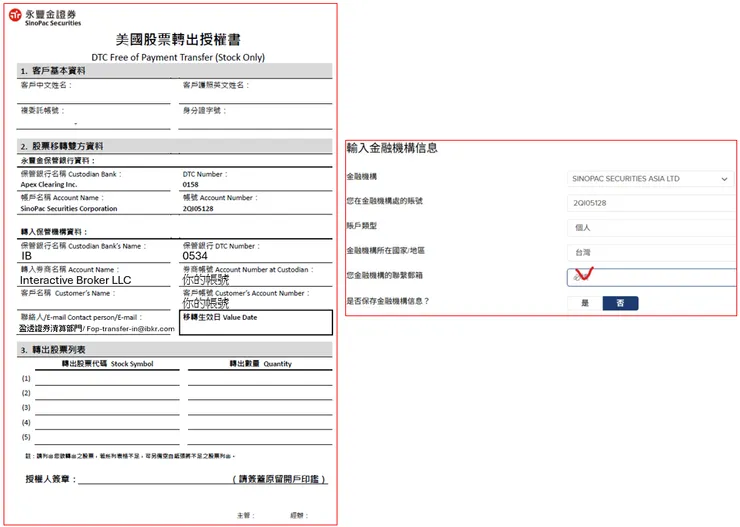Image resolution: width=740 pixels, height=527 pixels.
Task: Click the 複委託帳號 field line
Action: [93, 123]
